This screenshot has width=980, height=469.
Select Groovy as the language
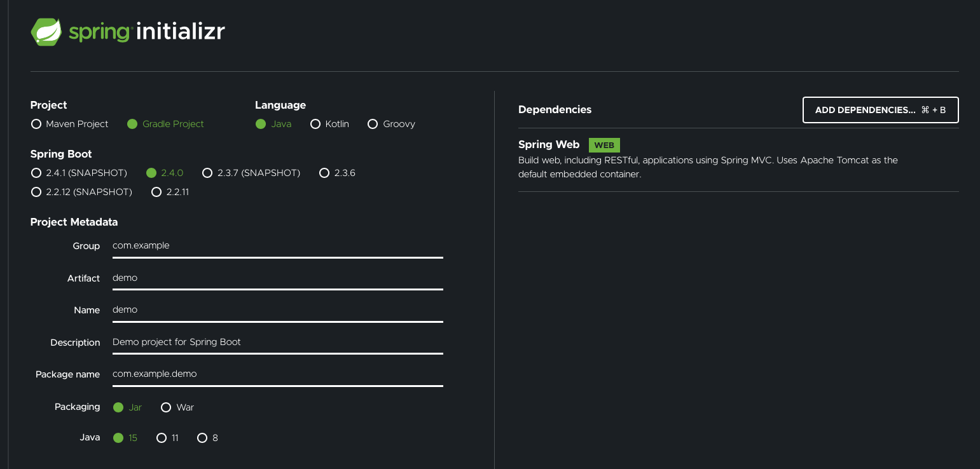pos(373,124)
